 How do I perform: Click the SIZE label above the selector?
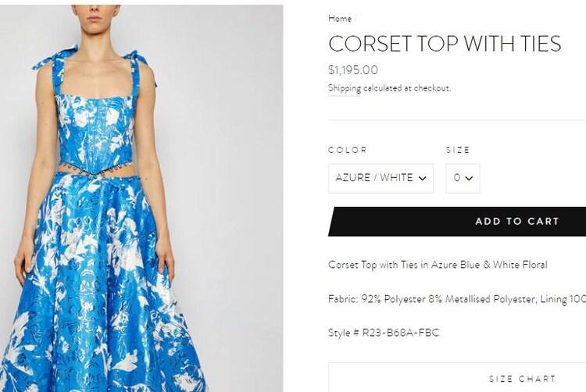click(457, 150)
